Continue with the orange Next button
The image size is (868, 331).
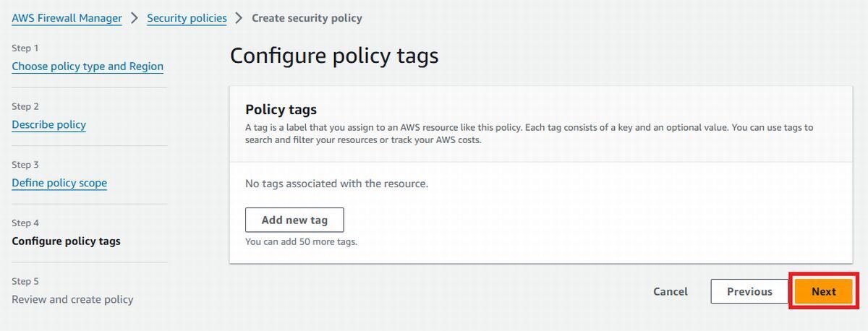823,291
